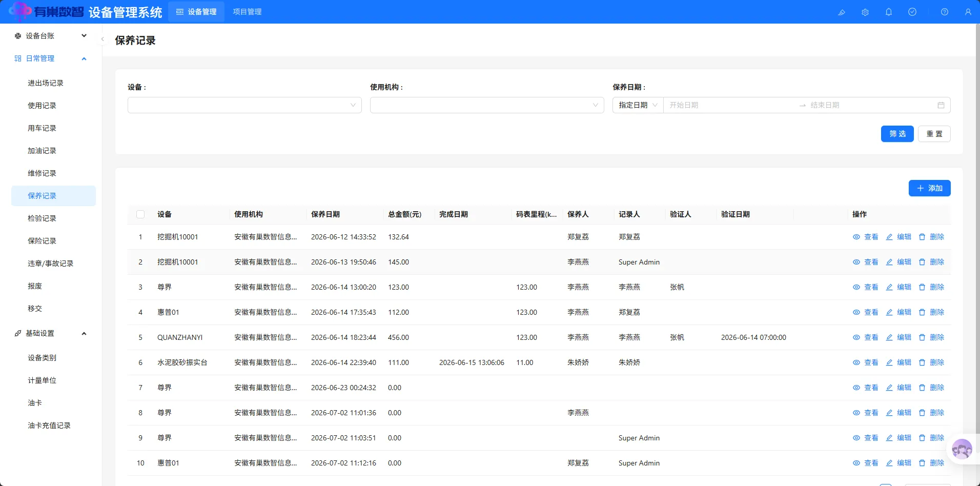Open 移交 in the sidebar
Image resolution: width=980 pixels, height=486 pixels.
[x=53, y=309]
